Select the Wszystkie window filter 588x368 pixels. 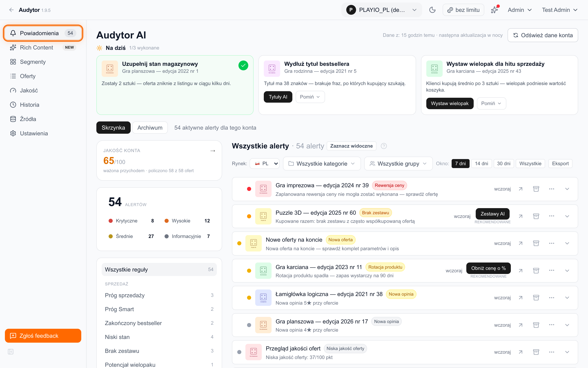530,164
